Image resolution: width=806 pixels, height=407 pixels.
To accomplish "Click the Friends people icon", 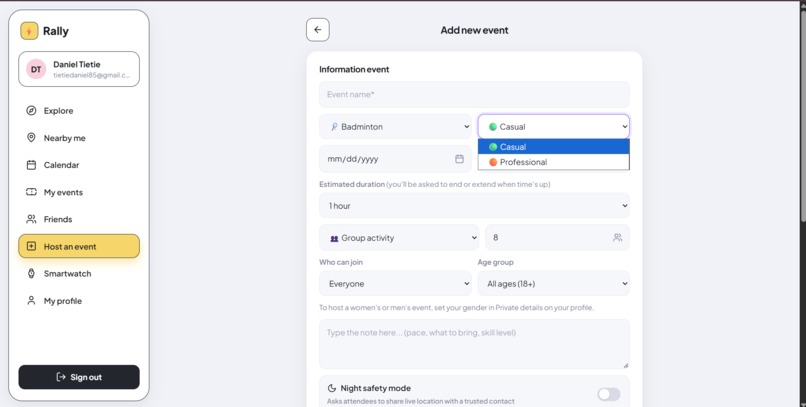I will pos(31,219).
